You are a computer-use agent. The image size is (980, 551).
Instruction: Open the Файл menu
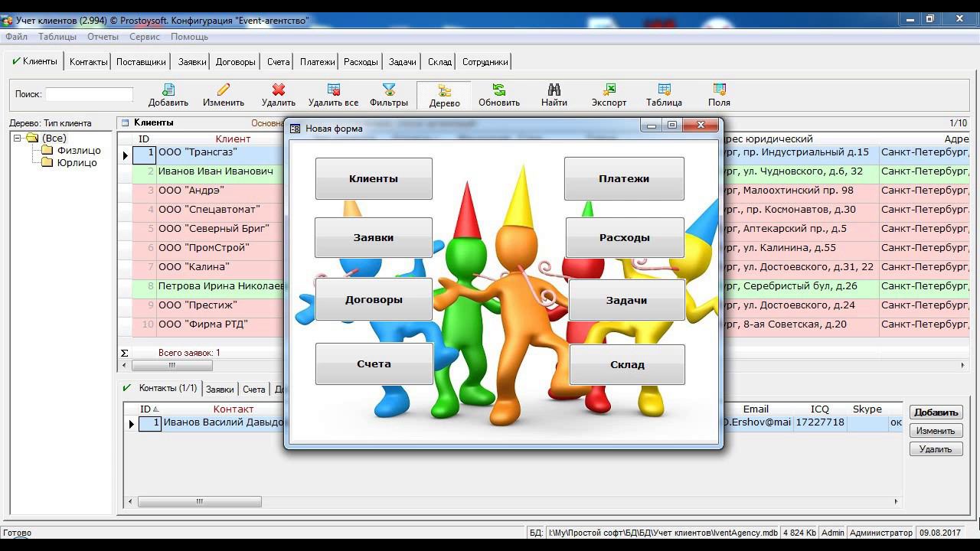click(x=16, y=37)
